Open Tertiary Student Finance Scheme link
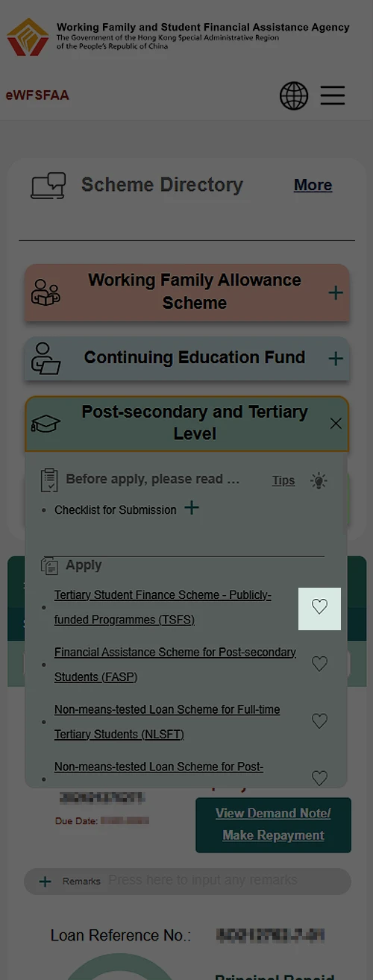Screen dimensions: 373x980 coord(163,607)
